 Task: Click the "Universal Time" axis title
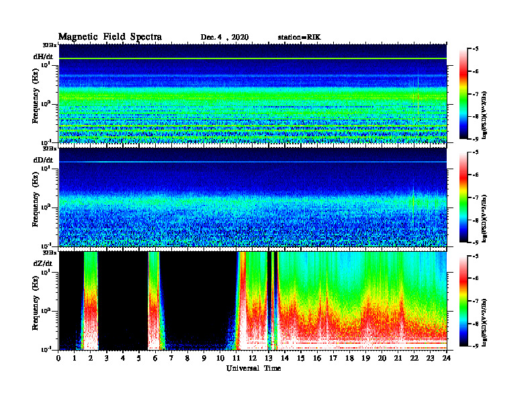[x=253, y=368]
